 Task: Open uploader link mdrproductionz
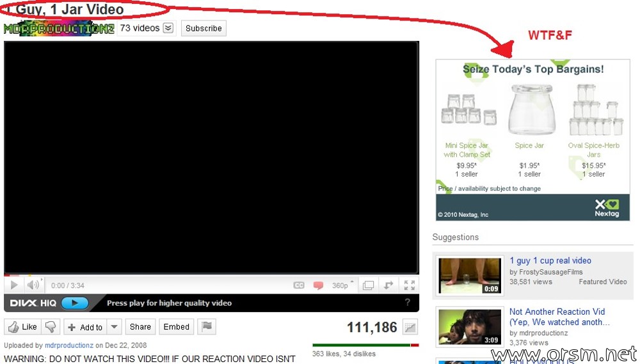tap(69, 345)
